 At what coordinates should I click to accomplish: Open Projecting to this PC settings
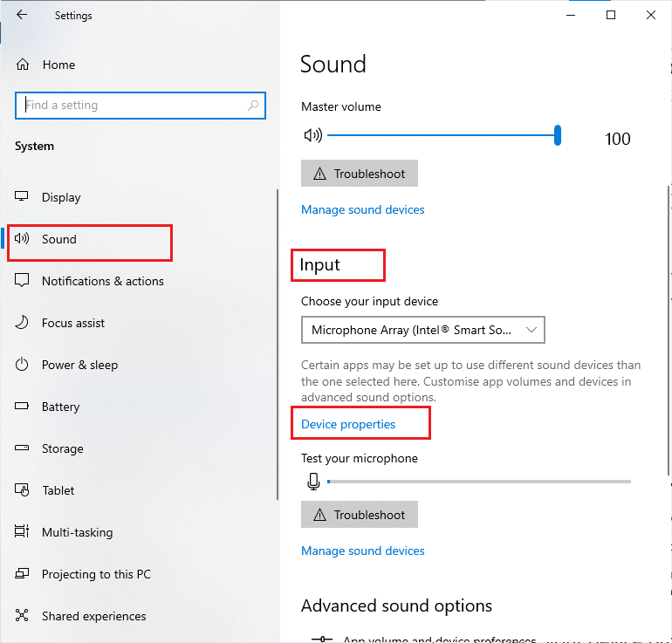96,574
